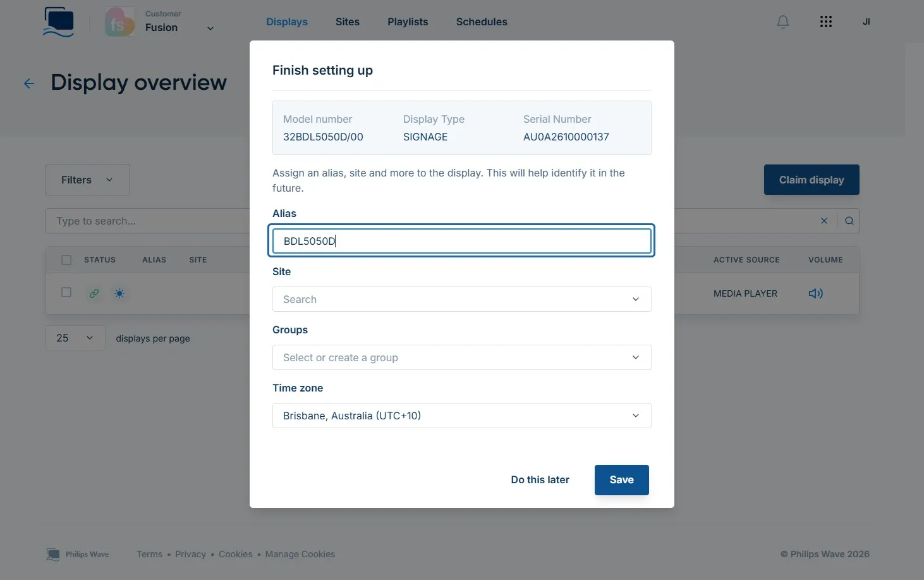Click the Claim display button
The image size is (924, 580).
click(x=812, y=180)
